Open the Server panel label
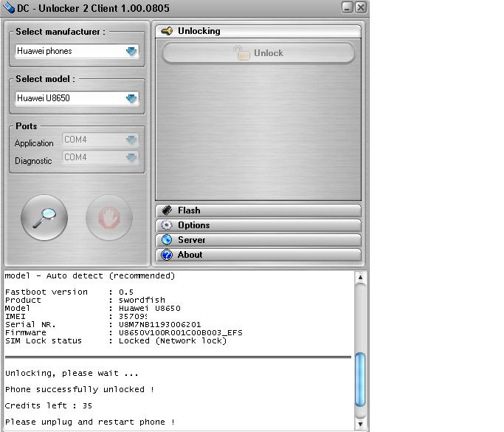This screenshot has height=432, width=504. (191, 240)
